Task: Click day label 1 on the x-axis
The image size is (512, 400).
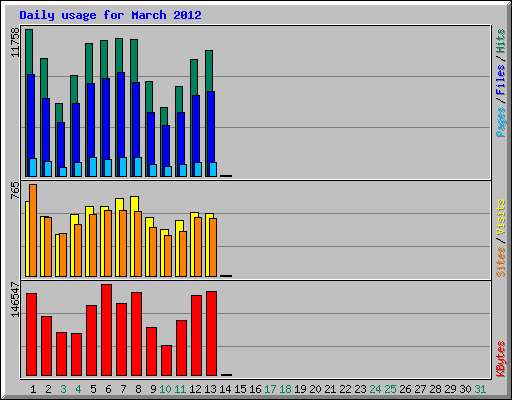Action: click(33, 389)
